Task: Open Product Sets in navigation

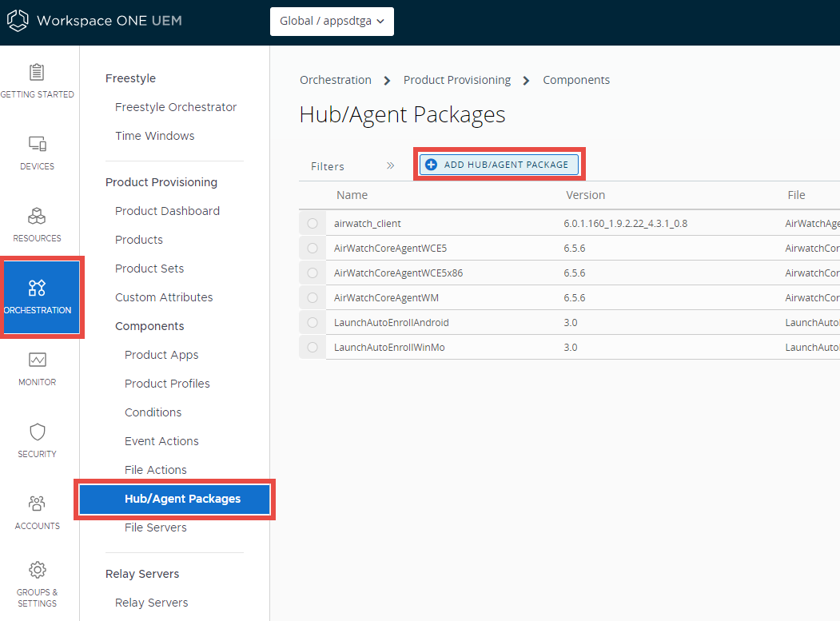Action: [149, 269]
